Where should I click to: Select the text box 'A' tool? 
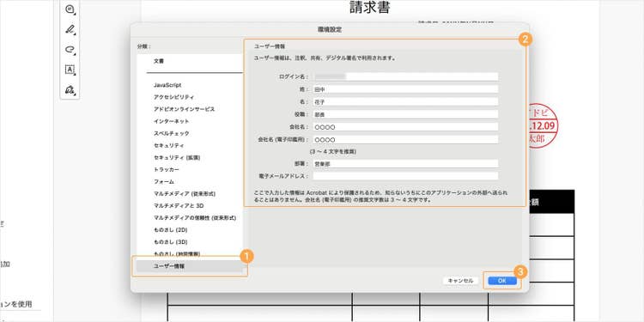point(70,70)
